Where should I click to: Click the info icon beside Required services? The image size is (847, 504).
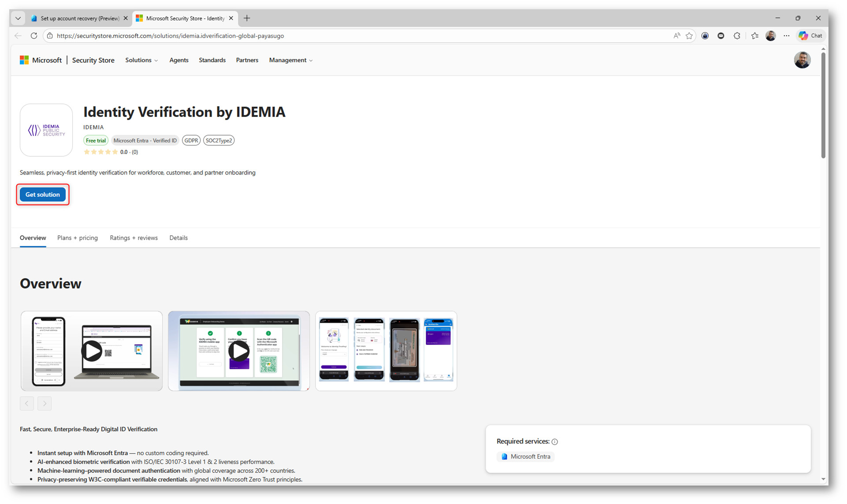(x=555, y=442)
